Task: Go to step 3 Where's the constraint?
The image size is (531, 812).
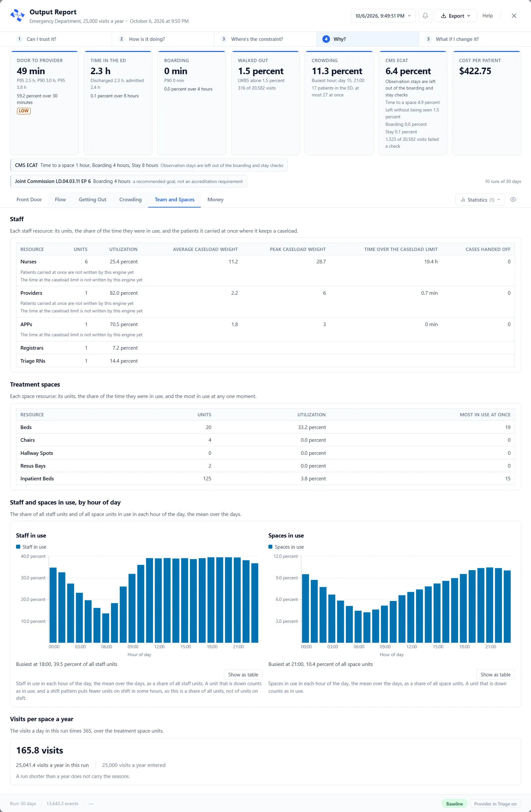Action: pyautogui.click(x=265, y=39)
